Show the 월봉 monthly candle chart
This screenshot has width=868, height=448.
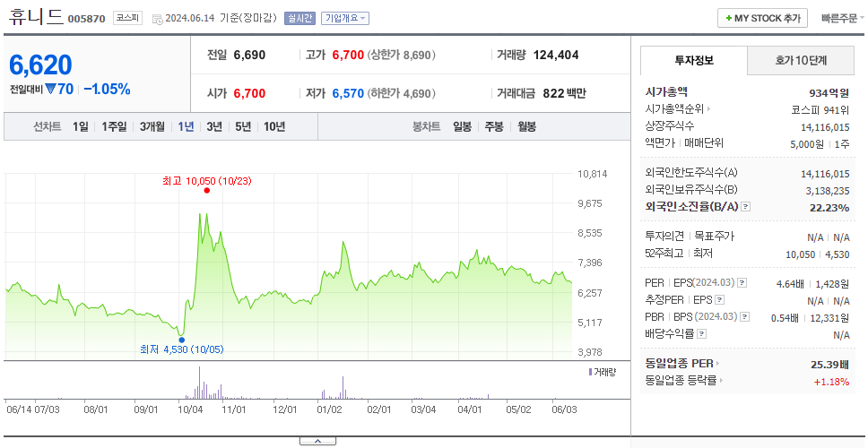(527, 126)
